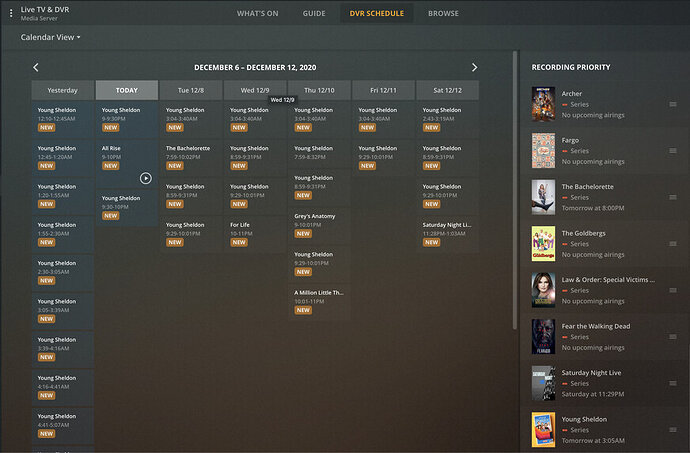The width and height of the screenshot is (690, 453).
Task: Switch to What's On tab
Action: 257,14
